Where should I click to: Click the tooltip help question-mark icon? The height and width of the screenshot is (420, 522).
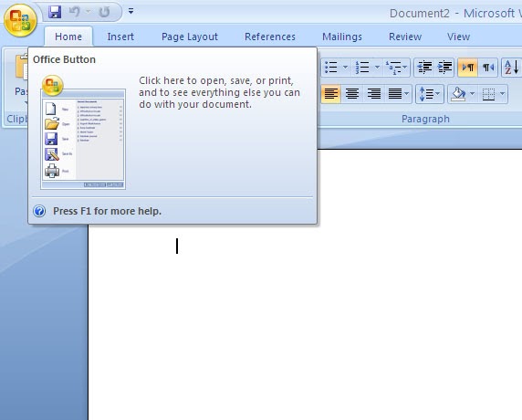pos(39,211)
